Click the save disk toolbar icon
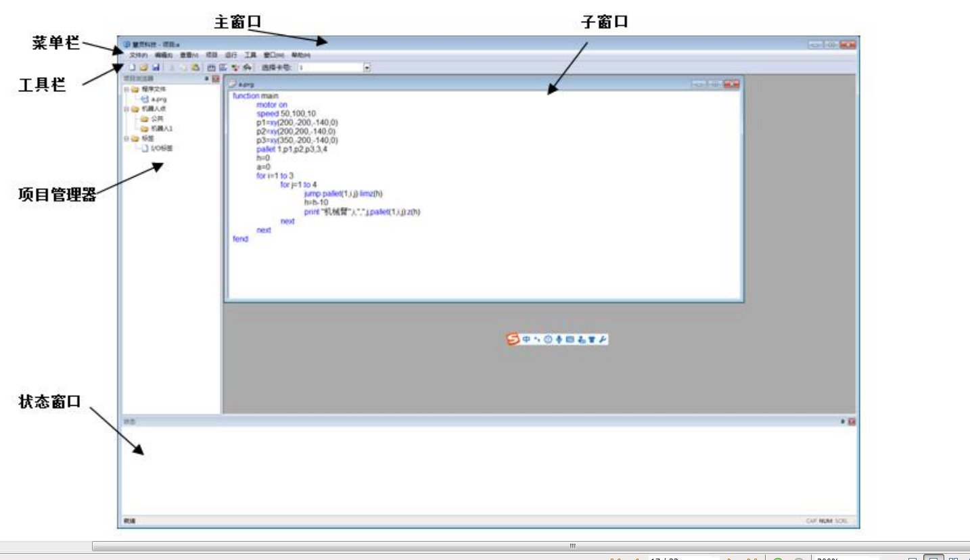The image size is (970, 560). [x=156, y=68]
